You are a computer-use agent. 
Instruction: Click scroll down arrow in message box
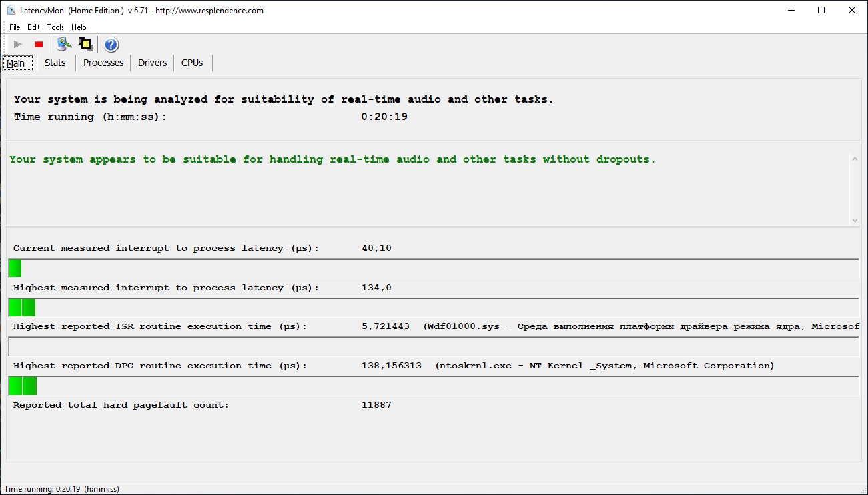coord(855,220)
